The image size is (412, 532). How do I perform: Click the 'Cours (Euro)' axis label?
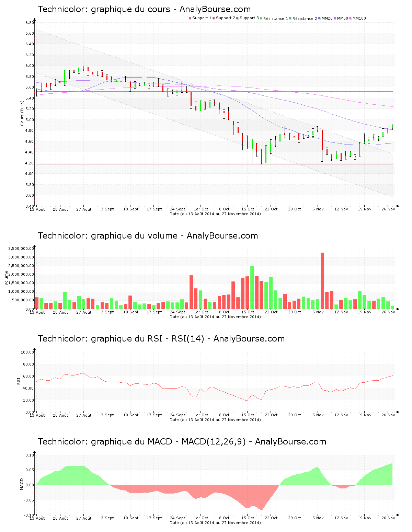pos(22,113)
